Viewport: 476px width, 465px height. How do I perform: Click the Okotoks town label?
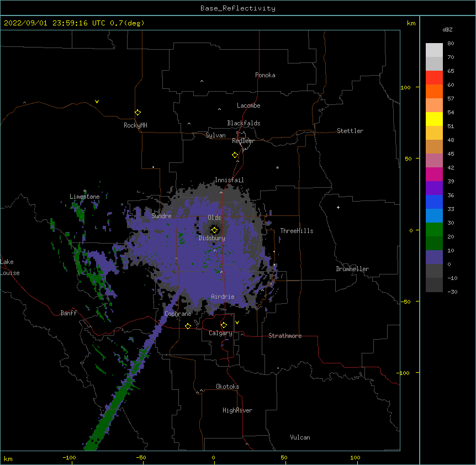(228, 387)
